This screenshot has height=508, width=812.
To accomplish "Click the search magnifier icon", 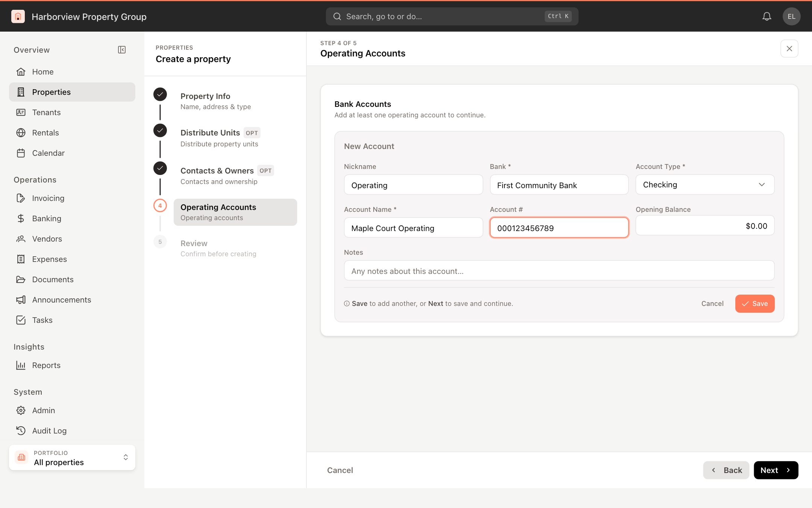I will [x=337, y=17].
